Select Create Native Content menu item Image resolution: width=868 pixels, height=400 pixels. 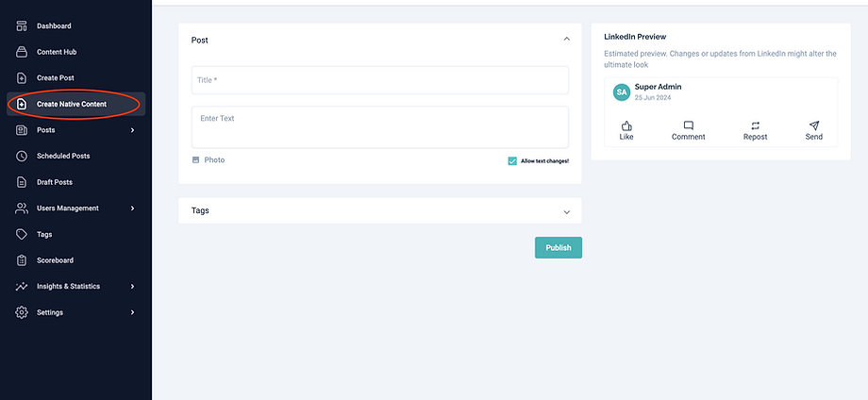coord(75,104)
